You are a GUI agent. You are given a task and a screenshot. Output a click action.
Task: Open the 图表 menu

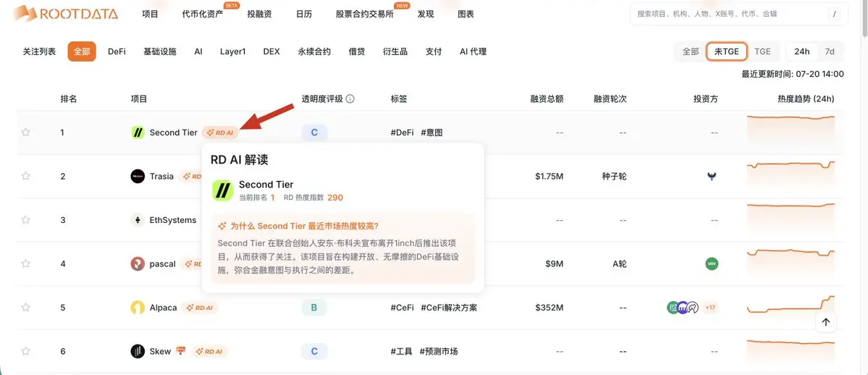(x=465, y=14)
